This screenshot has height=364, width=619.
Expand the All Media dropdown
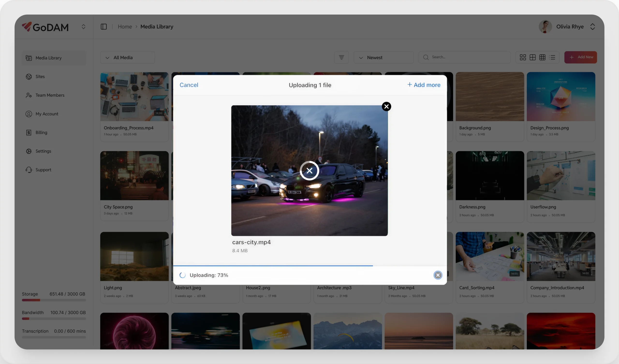pyautogui.click(x=127, y=58)
